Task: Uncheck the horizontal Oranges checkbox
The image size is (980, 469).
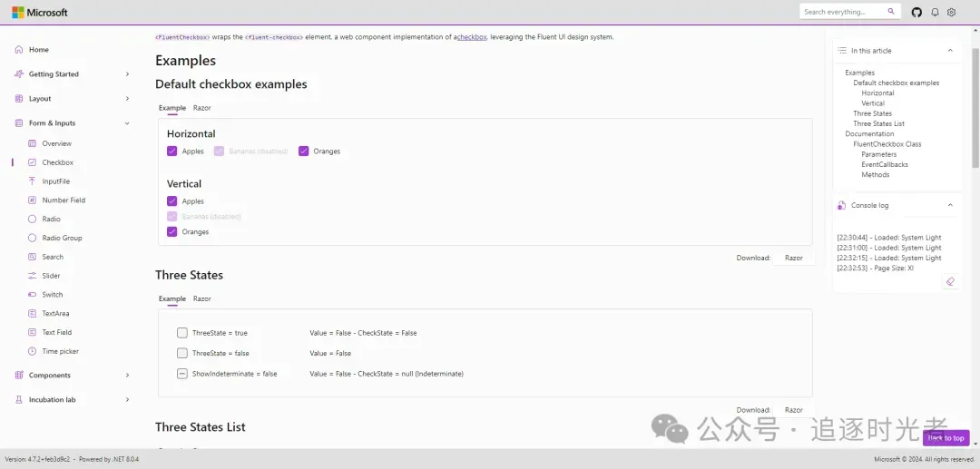Action: (304, 151)
